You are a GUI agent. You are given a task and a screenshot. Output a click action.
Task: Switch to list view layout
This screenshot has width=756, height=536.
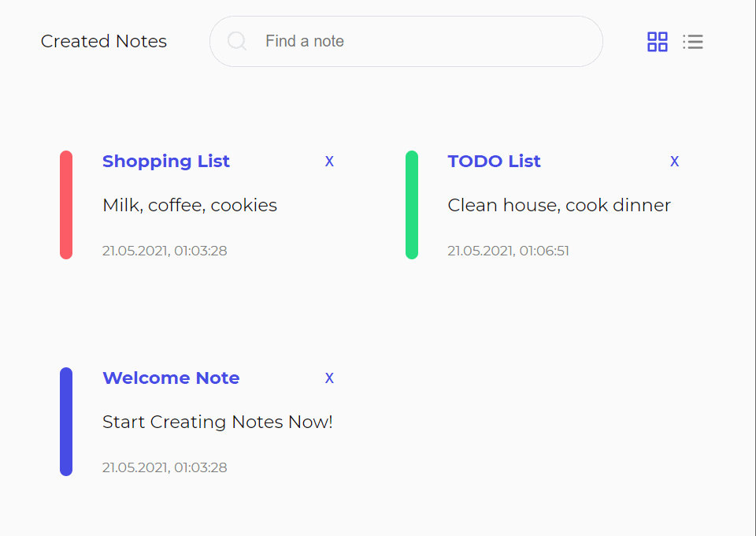click(x=693, y=42)
